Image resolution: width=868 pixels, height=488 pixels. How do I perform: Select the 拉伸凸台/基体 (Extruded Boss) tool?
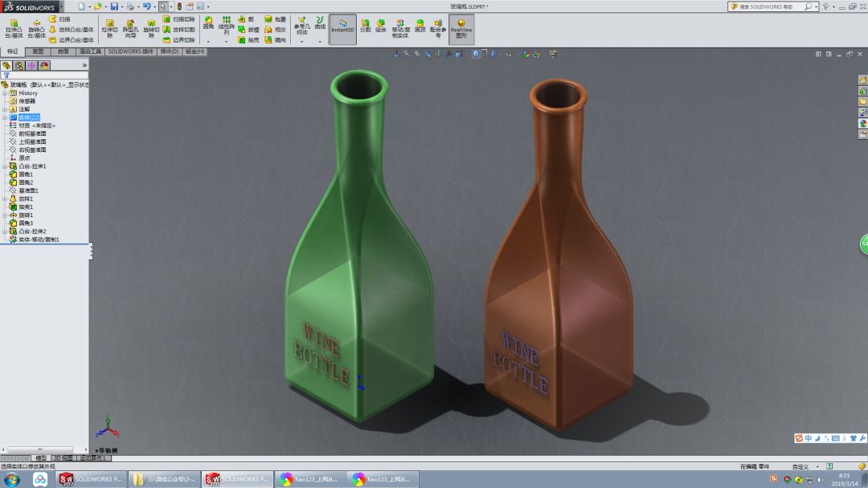(x=13, y=25)
